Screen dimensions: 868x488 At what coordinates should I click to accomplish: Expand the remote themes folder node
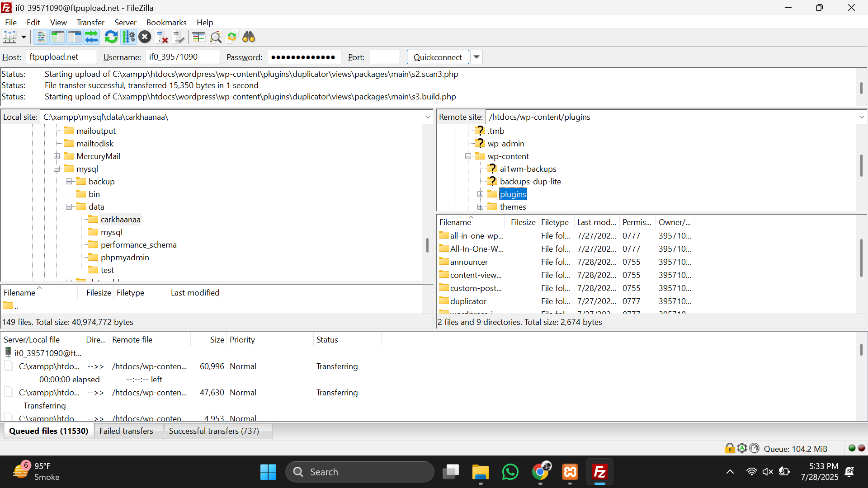pos(481,207)
